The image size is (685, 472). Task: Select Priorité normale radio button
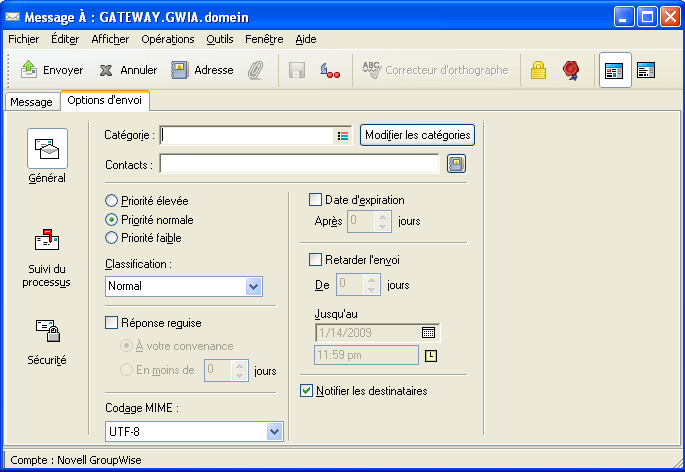(x=111, y=219)
